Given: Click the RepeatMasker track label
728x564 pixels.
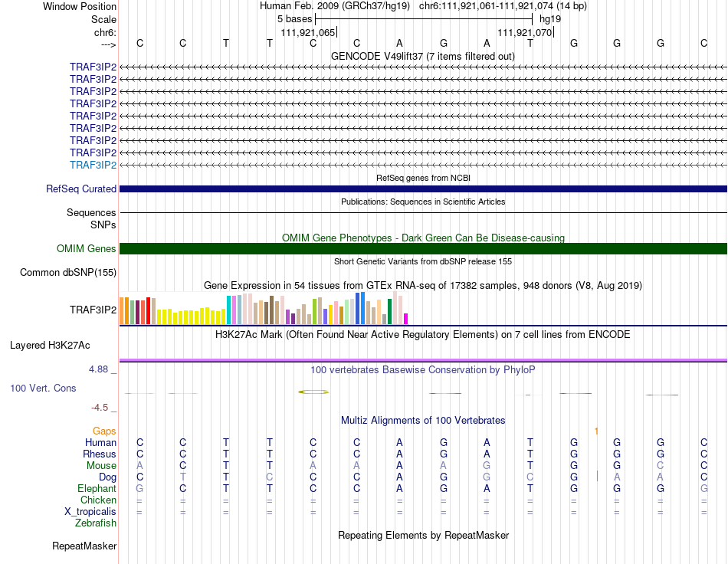Looking at the screenshot, I should pos(84,546).
